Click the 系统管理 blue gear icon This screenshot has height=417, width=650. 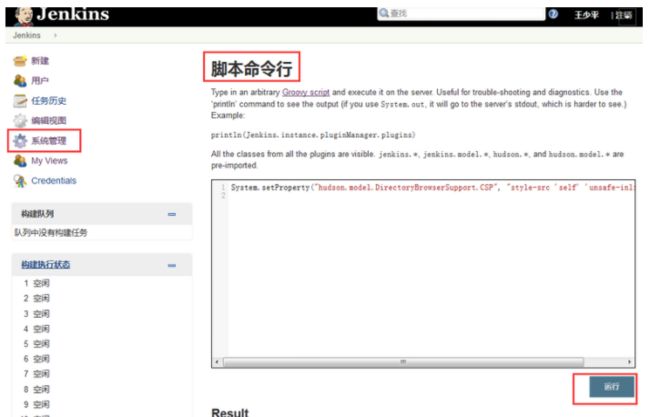point(20,141)
